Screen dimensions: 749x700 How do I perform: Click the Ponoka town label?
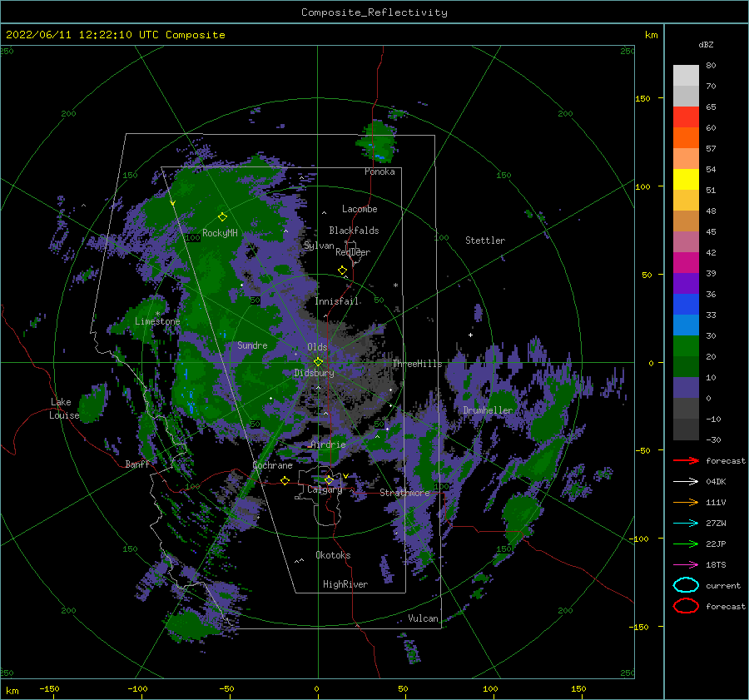tap(379, 171)
